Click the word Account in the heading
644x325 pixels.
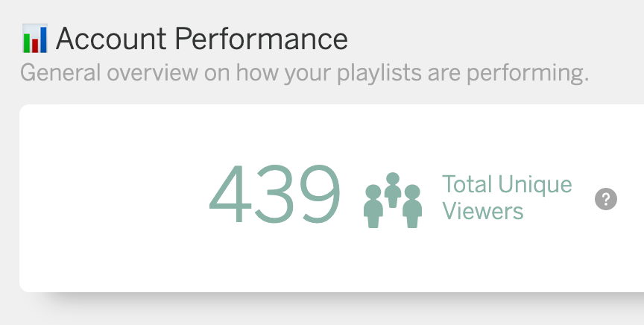click(x=111, y=39)
